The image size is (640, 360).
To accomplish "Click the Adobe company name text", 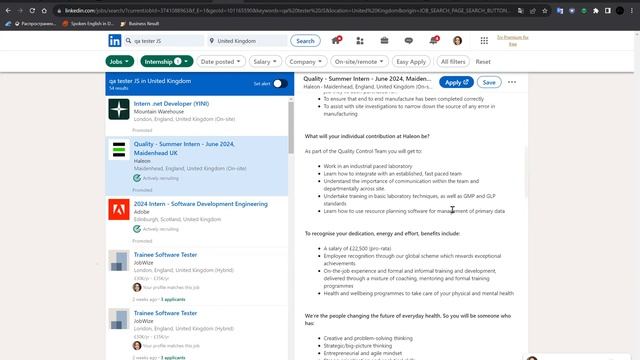I will 142,212.
